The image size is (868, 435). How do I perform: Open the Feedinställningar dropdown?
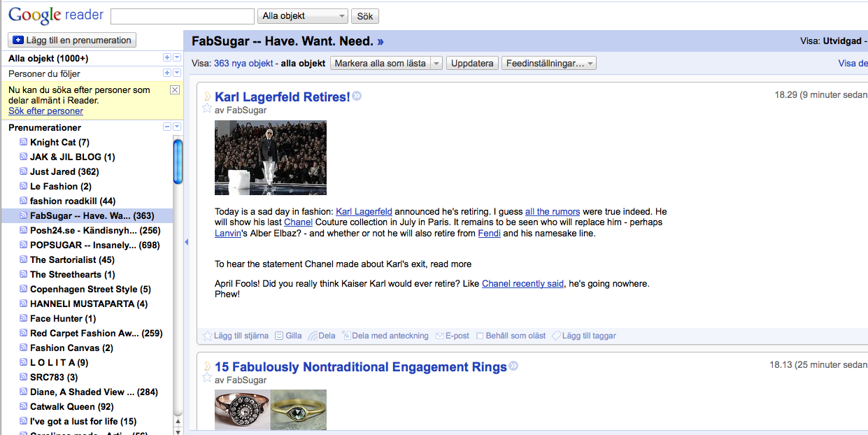[548, 63]
